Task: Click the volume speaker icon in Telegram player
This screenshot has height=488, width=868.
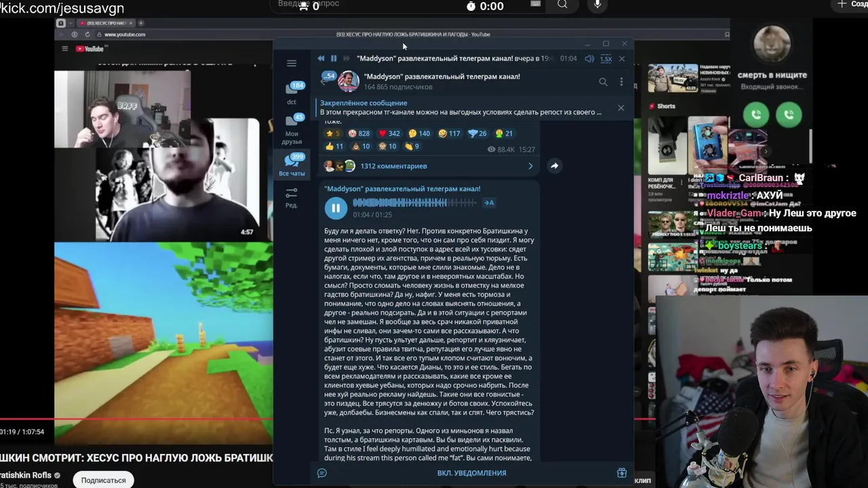Action: coord(589,59)
